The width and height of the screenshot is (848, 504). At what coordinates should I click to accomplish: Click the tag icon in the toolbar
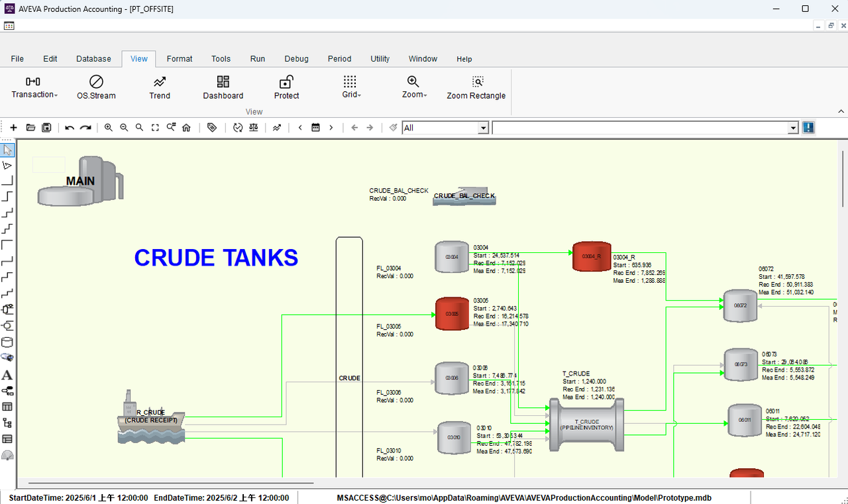[x=212, y=128]
